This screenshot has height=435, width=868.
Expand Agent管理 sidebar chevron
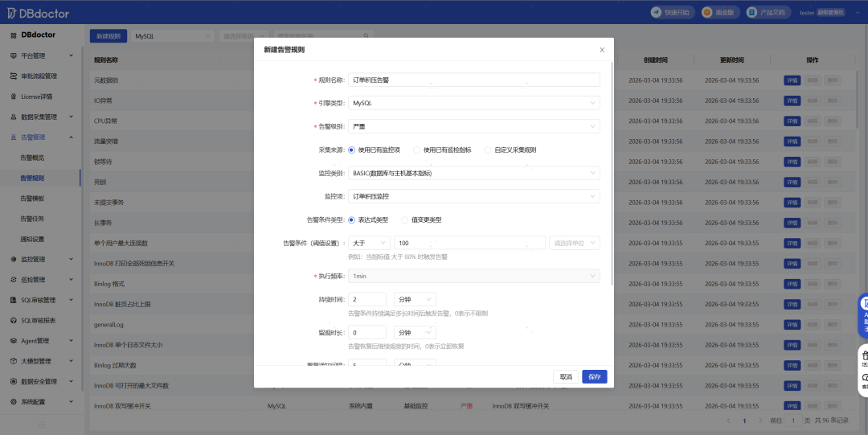click(x=71, y=341)
